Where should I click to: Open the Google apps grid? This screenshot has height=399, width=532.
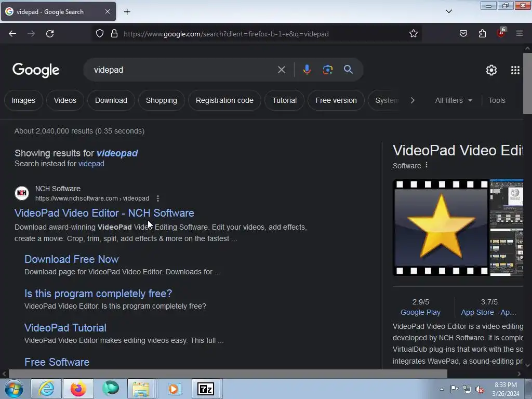click(x=515, y=70)
